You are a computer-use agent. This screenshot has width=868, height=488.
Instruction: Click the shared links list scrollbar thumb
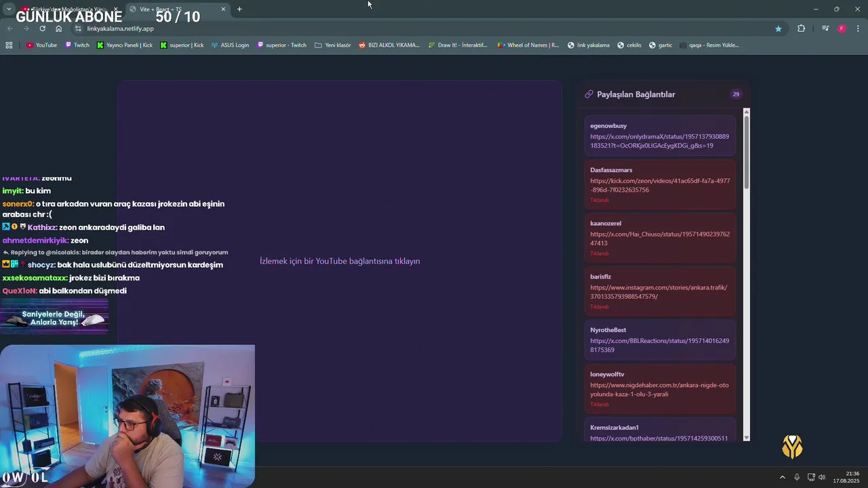click(747, 152)
